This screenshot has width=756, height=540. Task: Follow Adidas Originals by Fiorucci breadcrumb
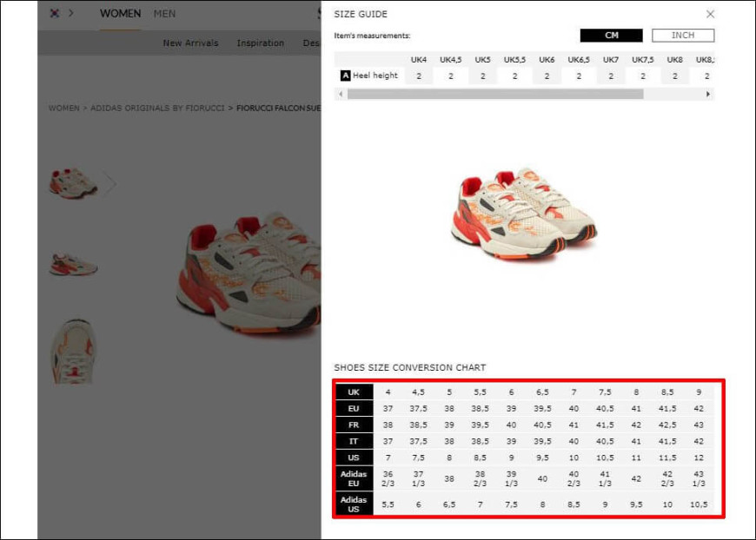pyautogui.click(x=157, y=108)
